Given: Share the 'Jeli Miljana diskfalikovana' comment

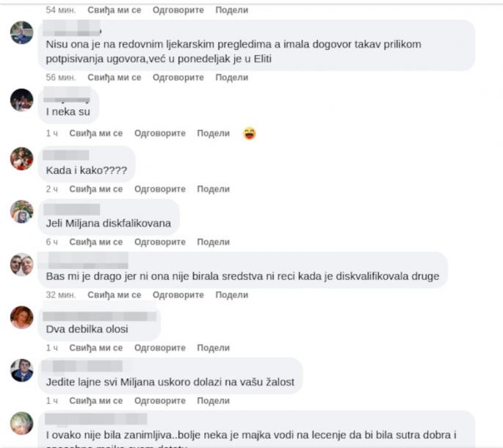Looking at the screenshot, I should point(214,242).
